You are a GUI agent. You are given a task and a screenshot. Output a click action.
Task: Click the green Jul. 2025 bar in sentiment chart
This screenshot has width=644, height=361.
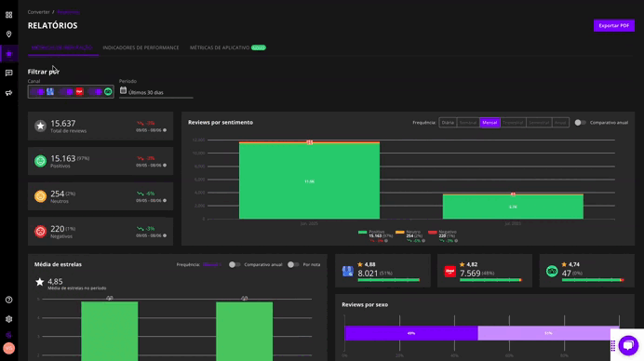[x=513, y=207]
